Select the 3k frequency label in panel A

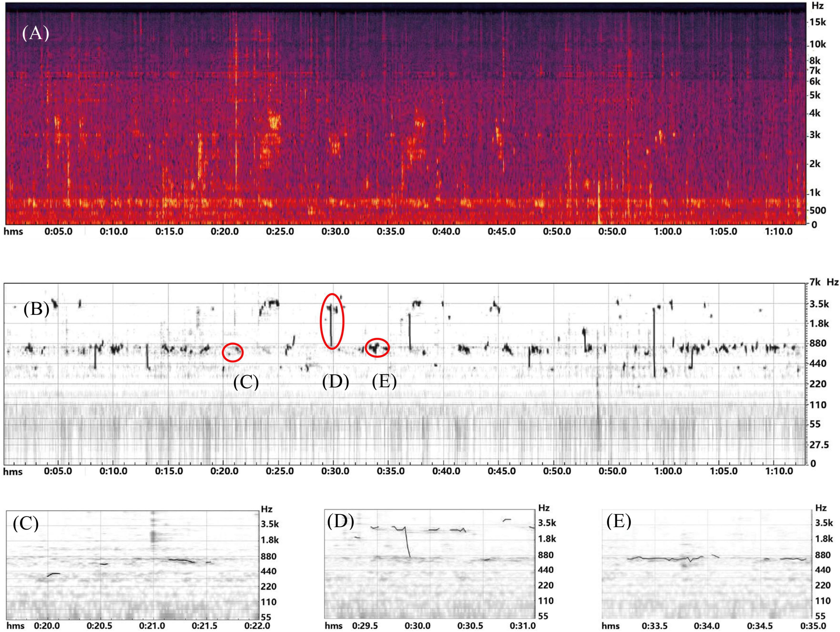pyautogui.click(x=815, y=135)
